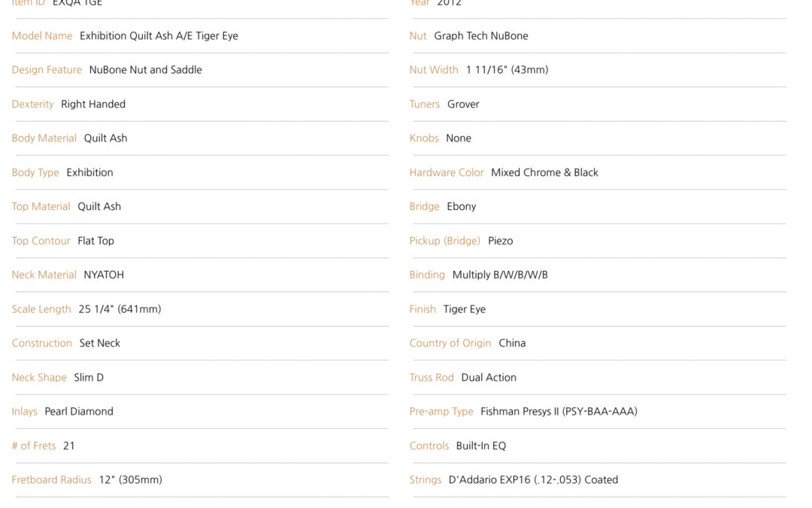Screen dimensions: 812x508
Task: Click the Nut Width label
Action: pos(434,70)
